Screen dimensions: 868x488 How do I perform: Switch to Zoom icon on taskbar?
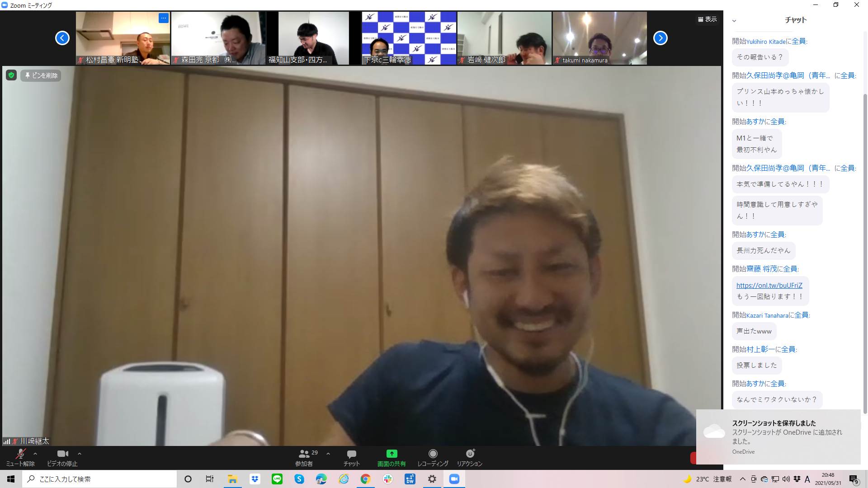pyautogui.click(x=454, y=479)
